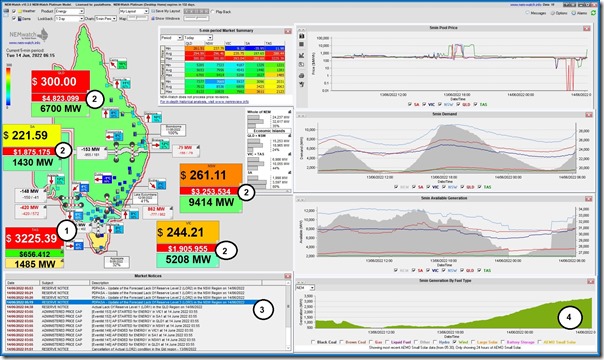The height and width of the screenshot is (360, 604).
Task: Click the Date column header in Market Notices
Action: pos(22,283)
